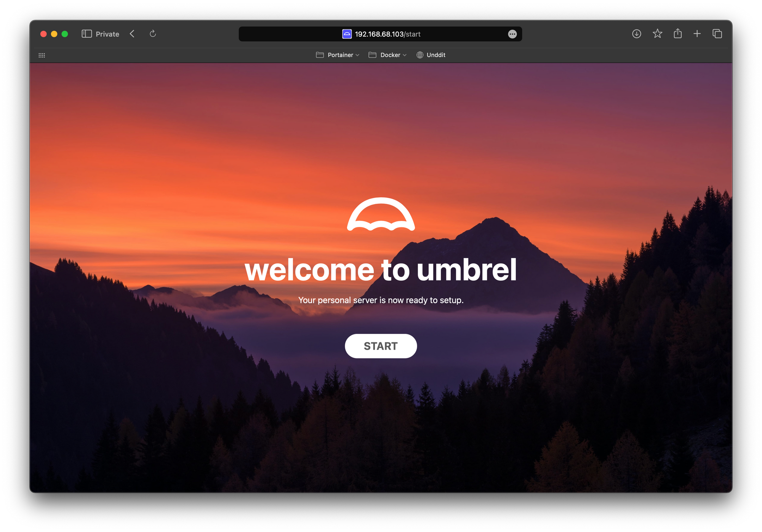Expand the Docker bookmarks folder
762x532 pixels.
pos(387,55)
